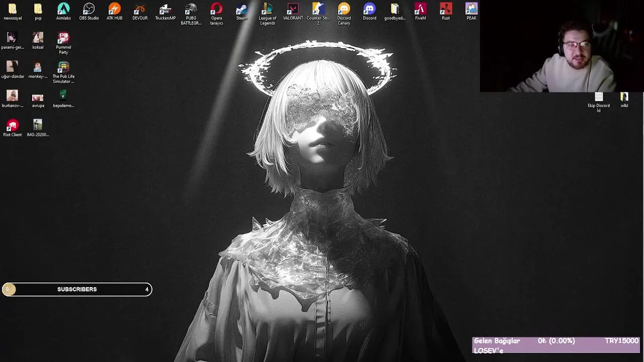Select the ATK HUB shortcut

tap(114, 12)
